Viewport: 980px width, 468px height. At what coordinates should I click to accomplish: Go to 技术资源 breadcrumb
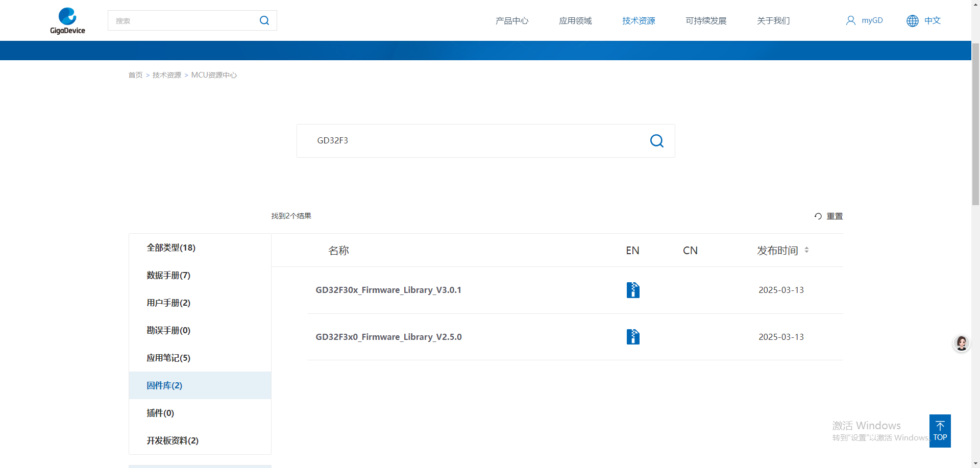pyautogui.click(x=167, y=75)
